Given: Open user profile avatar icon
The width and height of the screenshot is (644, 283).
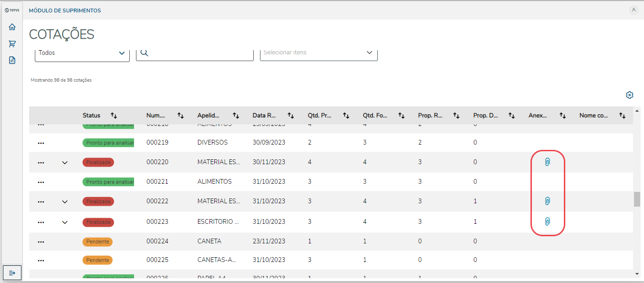Looking at the screenshot, I should (x=634, y=10).
